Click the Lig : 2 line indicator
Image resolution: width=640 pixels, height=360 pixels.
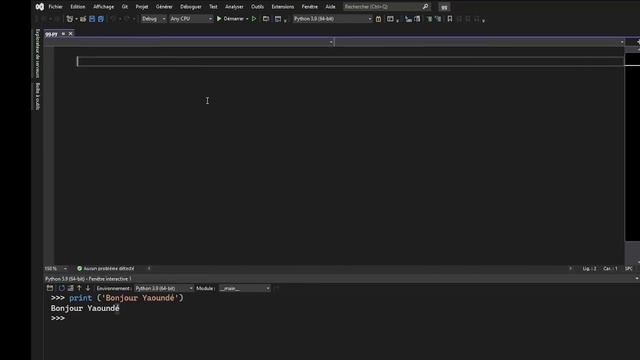click(x=589, y=269)
